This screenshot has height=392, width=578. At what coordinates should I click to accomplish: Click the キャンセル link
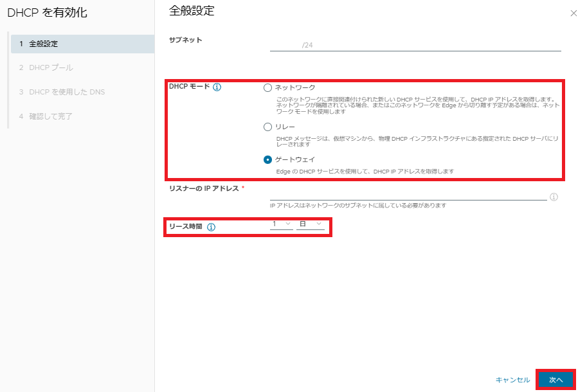[x=513, y=380]
